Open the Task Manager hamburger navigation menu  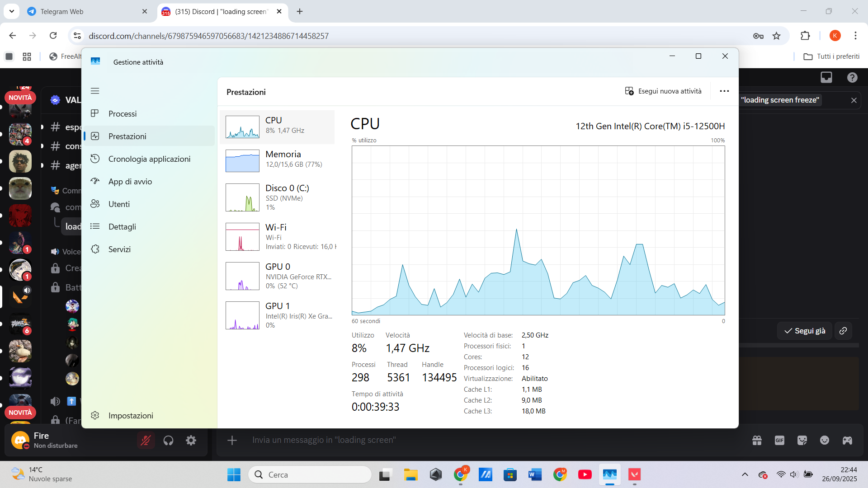(x=95, y=91)
